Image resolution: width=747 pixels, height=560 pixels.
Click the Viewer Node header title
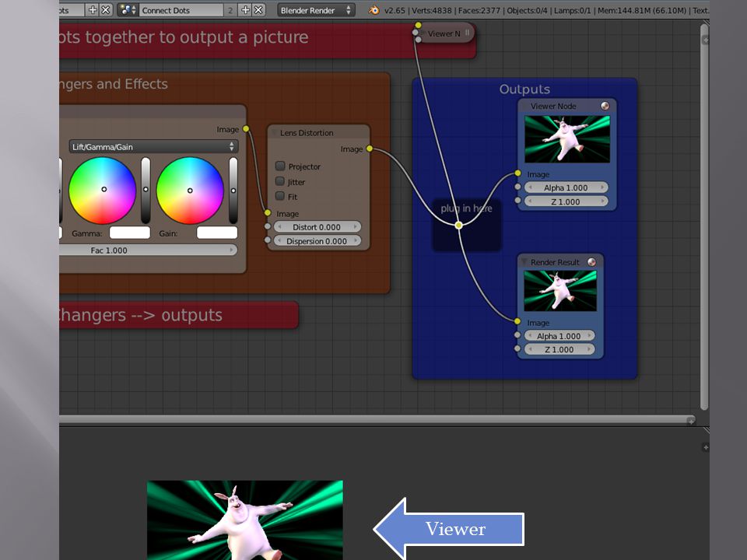(x=553, y=107)
